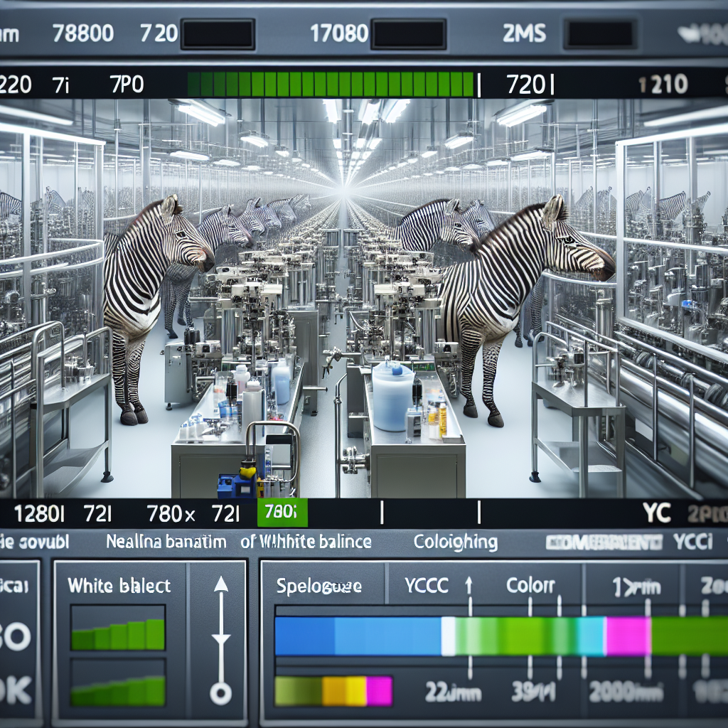728x728 pixels.
Task: Open the Coloighing tab
Action: coord(456,542)
